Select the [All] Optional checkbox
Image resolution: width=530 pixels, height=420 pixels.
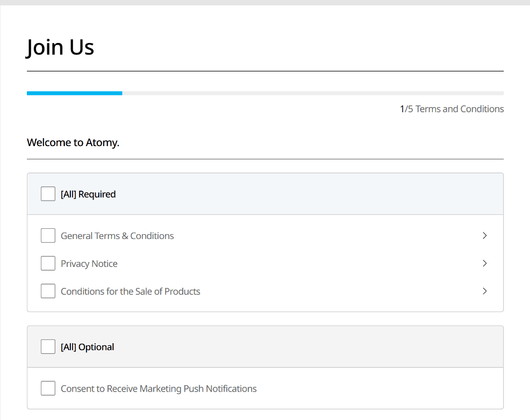coord(48,347)
